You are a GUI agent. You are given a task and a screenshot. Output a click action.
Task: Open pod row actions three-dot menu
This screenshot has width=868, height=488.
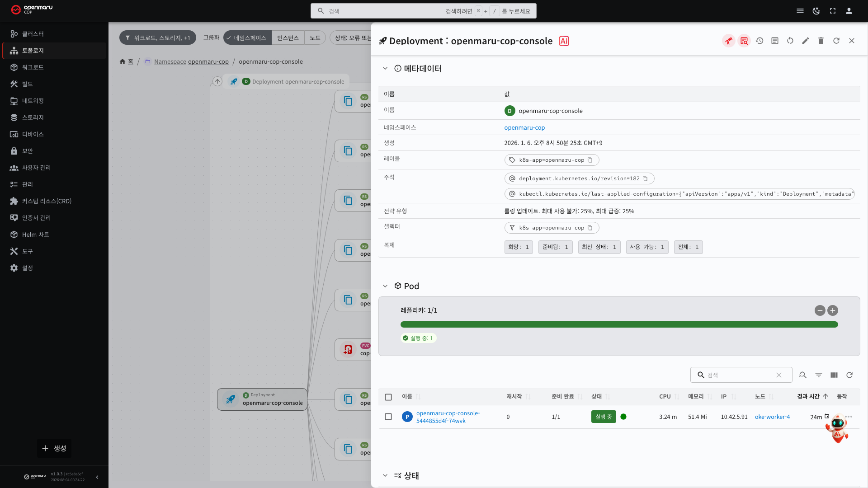click(x=849, y=417)
